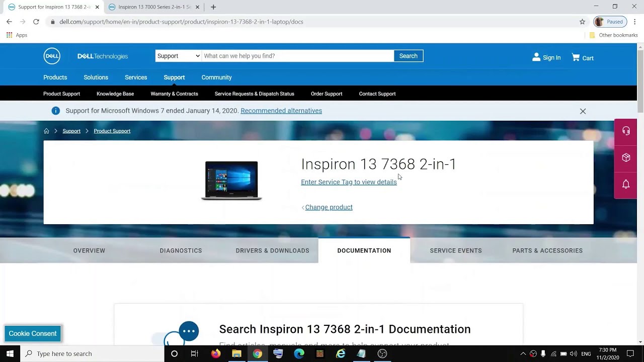Click Enter Service Tag to view details
Image resolution: width=644 pixels, height=362 pixels.
coord(349,182)
